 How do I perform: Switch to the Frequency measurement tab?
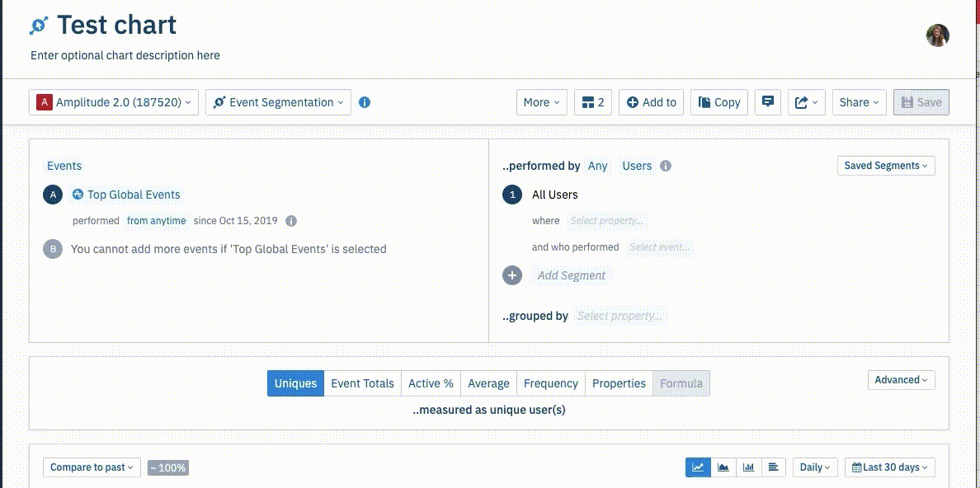550,383
